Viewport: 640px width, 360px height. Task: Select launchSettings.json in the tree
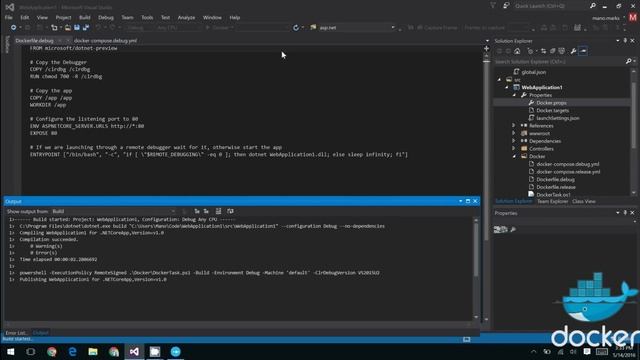pyautogui.click(x=558, y=118)
